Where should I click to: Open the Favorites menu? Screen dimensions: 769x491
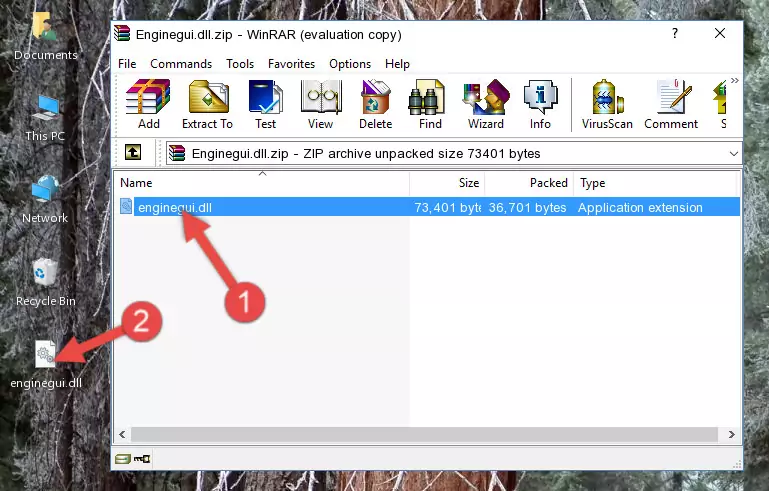pos(291,64)
